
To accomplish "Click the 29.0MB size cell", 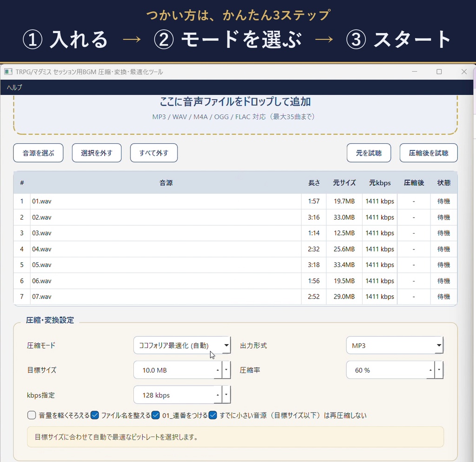I will pyautogui.click(x=344, y=296).
